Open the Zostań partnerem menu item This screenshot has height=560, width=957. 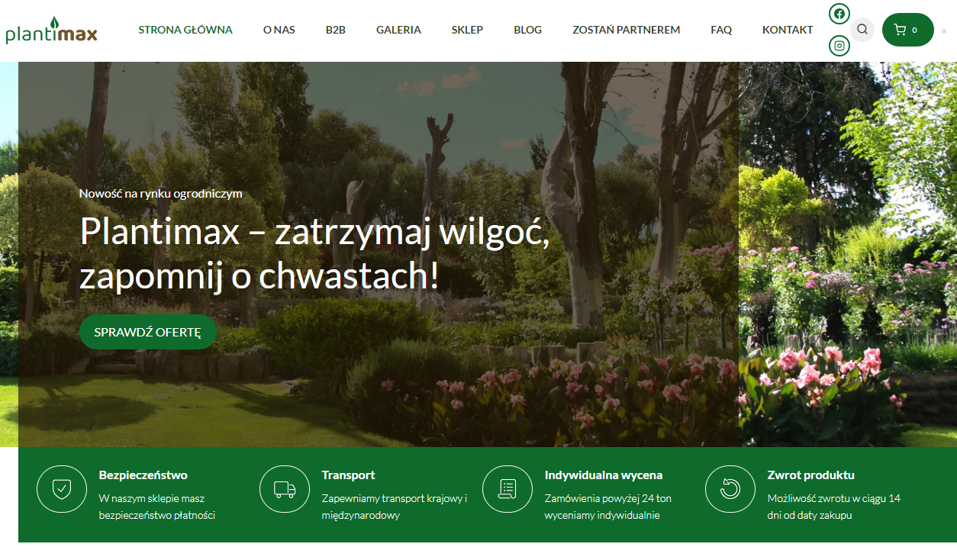point(627,30)
